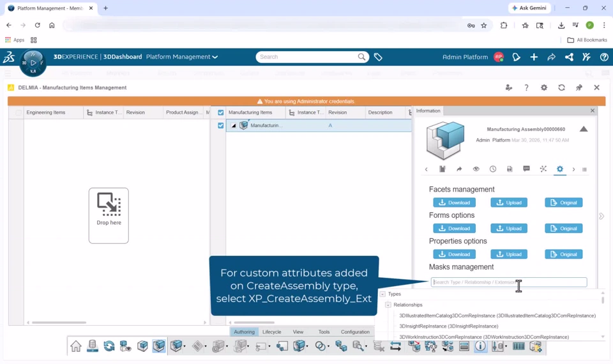The height and width of the screenshot is (364, 613).
Task: Click widget help question mark
Action: pyautogui.click(x=526, y=87)
